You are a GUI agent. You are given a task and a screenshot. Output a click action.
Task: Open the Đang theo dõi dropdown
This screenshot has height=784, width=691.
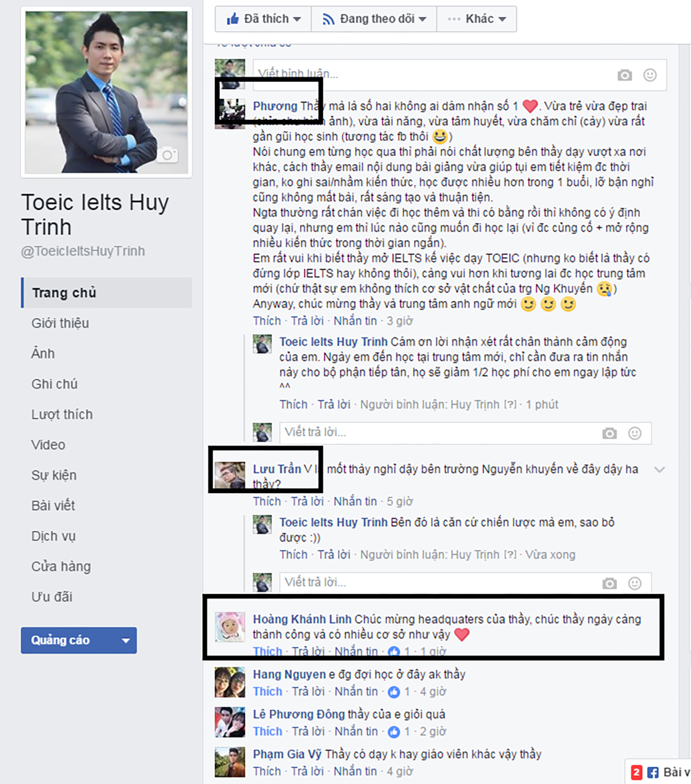[374, 19]
